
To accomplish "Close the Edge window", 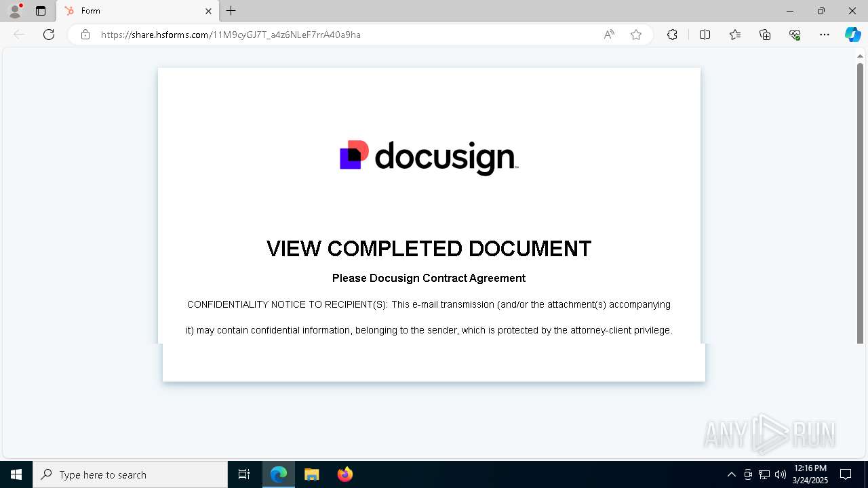I will 852,11.
